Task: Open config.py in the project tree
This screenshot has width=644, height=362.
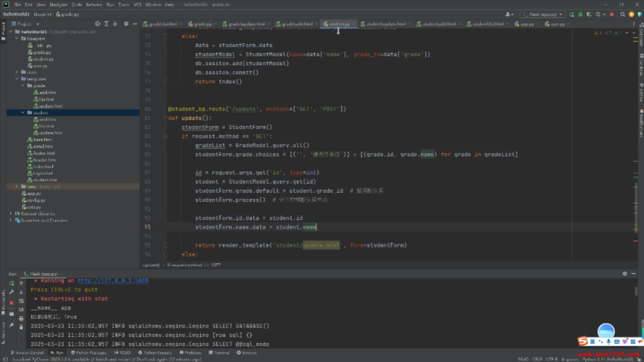Action: (36, 200)
